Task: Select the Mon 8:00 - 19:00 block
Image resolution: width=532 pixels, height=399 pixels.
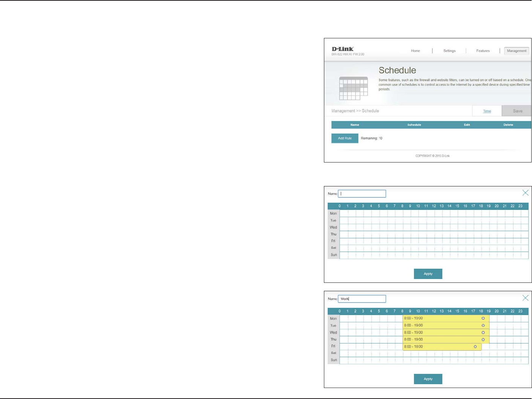Action: [x=446, y=319]
